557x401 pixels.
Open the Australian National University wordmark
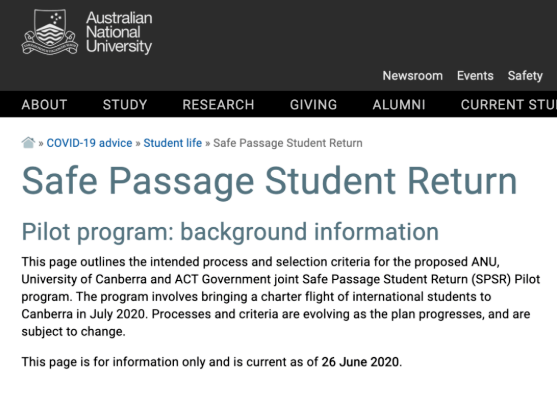tap(119, 32)
